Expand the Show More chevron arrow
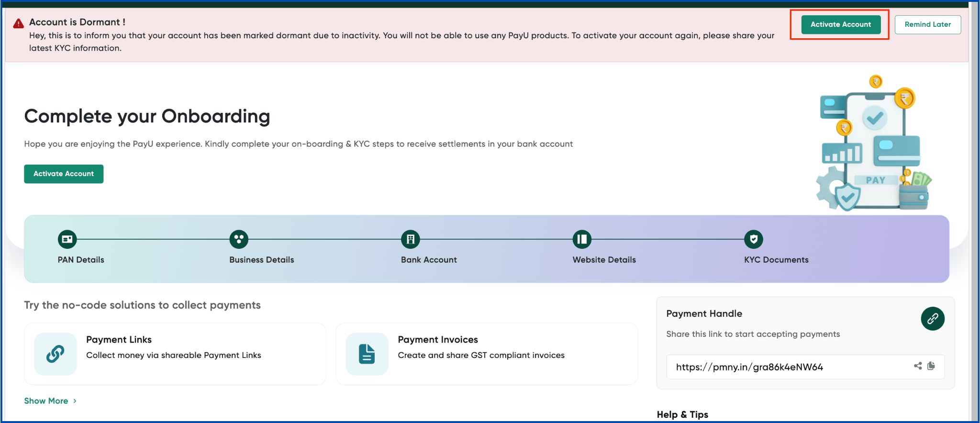 point(75,401)
